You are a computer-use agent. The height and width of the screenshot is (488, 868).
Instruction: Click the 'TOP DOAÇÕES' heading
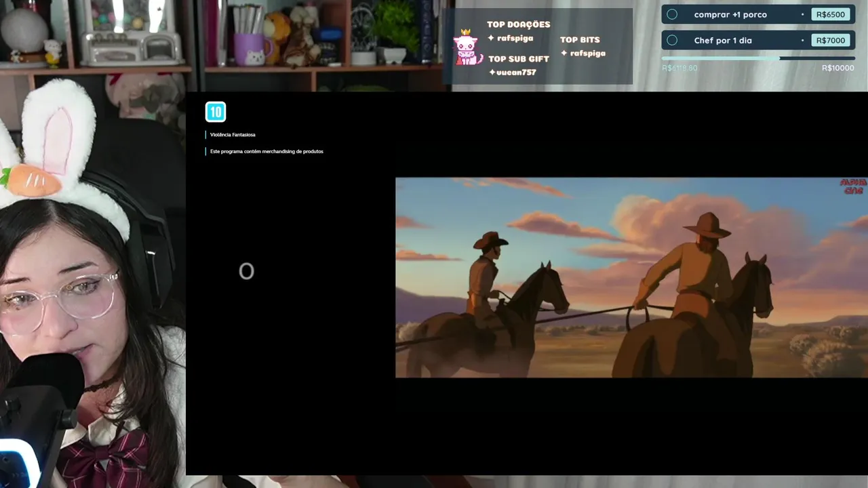[x=519, y=24]
